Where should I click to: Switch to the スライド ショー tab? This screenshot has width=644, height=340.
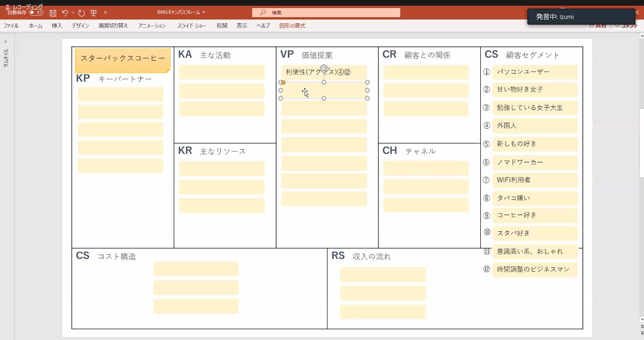point(192,26)
